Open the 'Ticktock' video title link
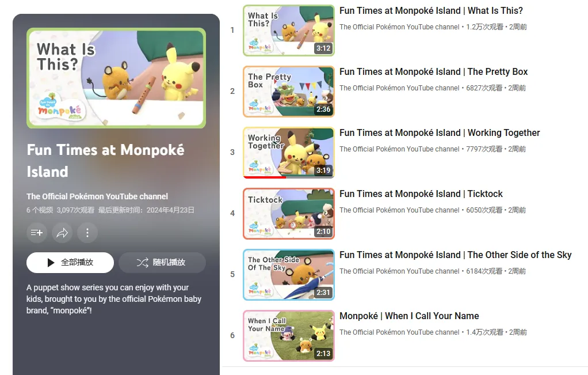The width and height of the screenshot is (588, 375). tap(421, 194)
